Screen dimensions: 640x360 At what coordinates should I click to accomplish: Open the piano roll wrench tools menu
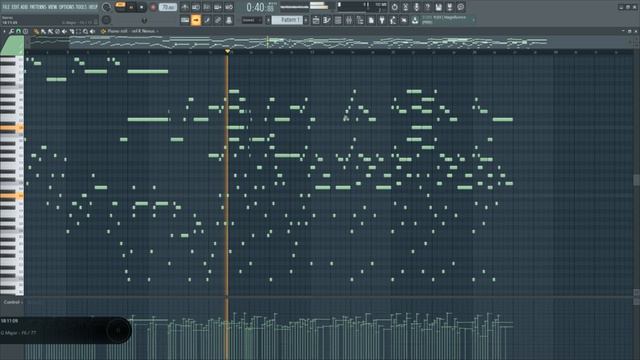pos(11,31)
